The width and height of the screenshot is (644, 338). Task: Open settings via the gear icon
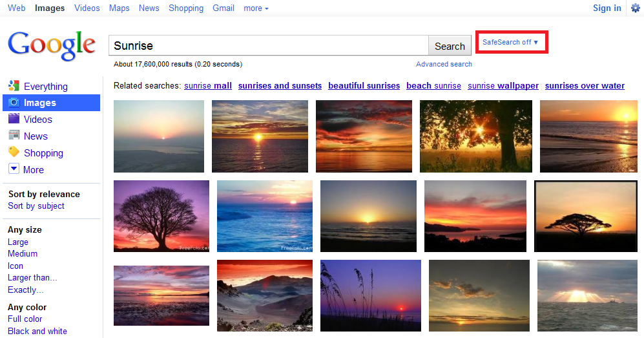pyautogui.click(x=635, y=8)
